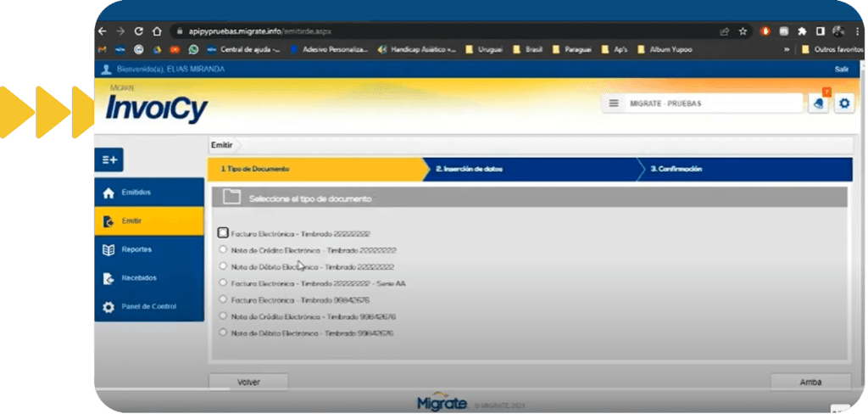868x419 pixels.
Task: Select Factura Electrónica - Timbrado 22222222
Action: [x=223, y=232]
